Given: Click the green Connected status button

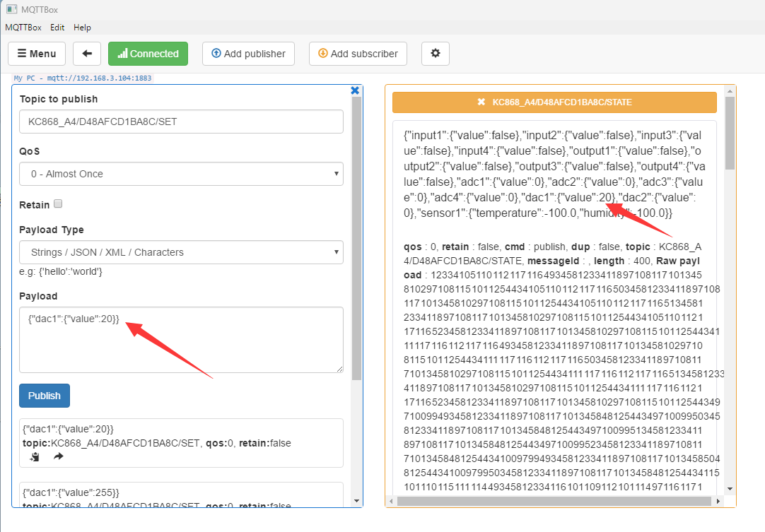Looking at the screenshot, I should click(148, 54).
